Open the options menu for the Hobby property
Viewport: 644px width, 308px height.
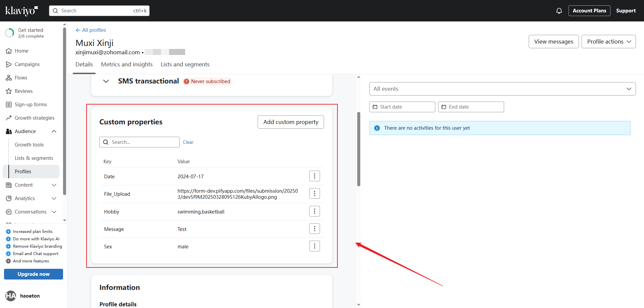(315, 211)
